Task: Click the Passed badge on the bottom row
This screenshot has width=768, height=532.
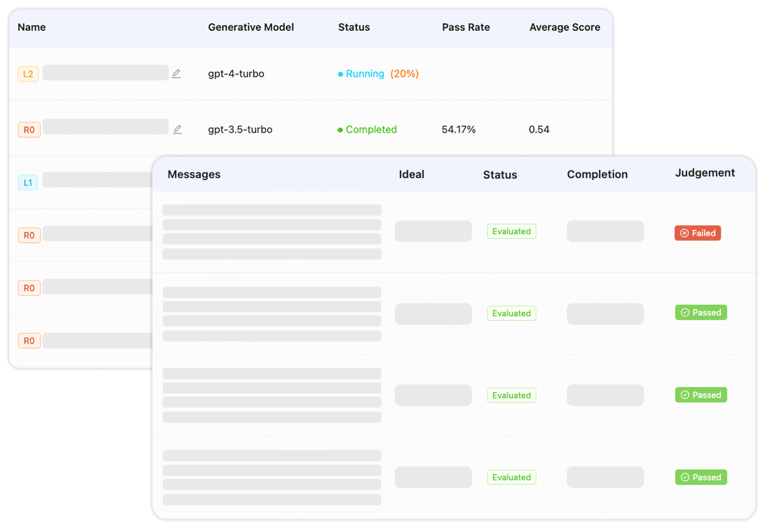Action: pyautogui.click(x=701, y=477)
